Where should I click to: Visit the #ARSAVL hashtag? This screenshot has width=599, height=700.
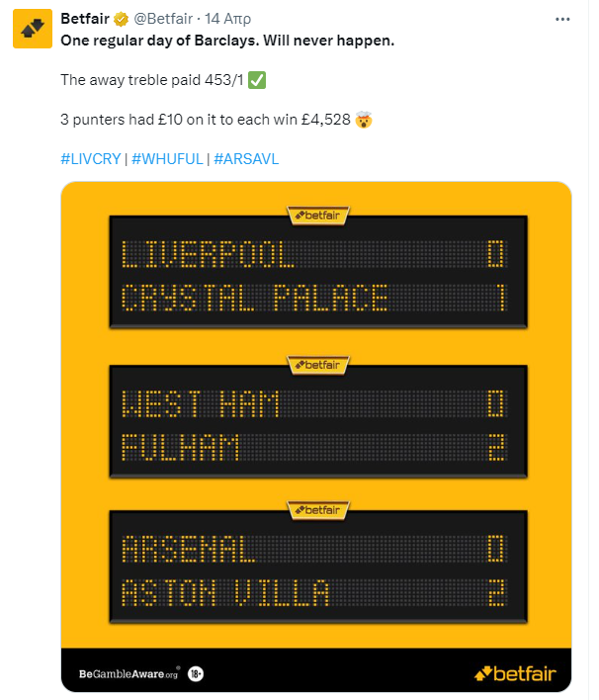click(x=245, y=158)
